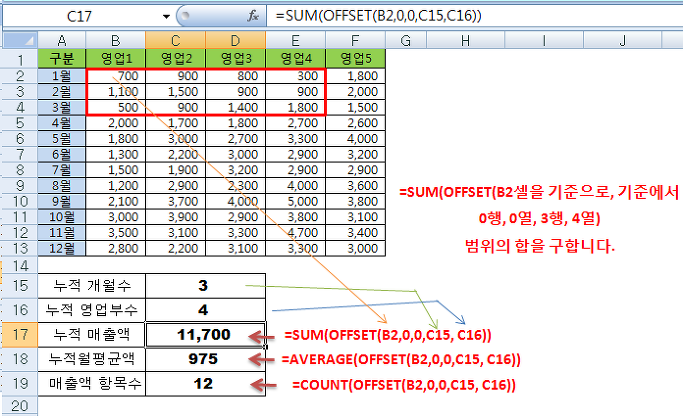Select row 1 header
683x420 pixels.
20,58
